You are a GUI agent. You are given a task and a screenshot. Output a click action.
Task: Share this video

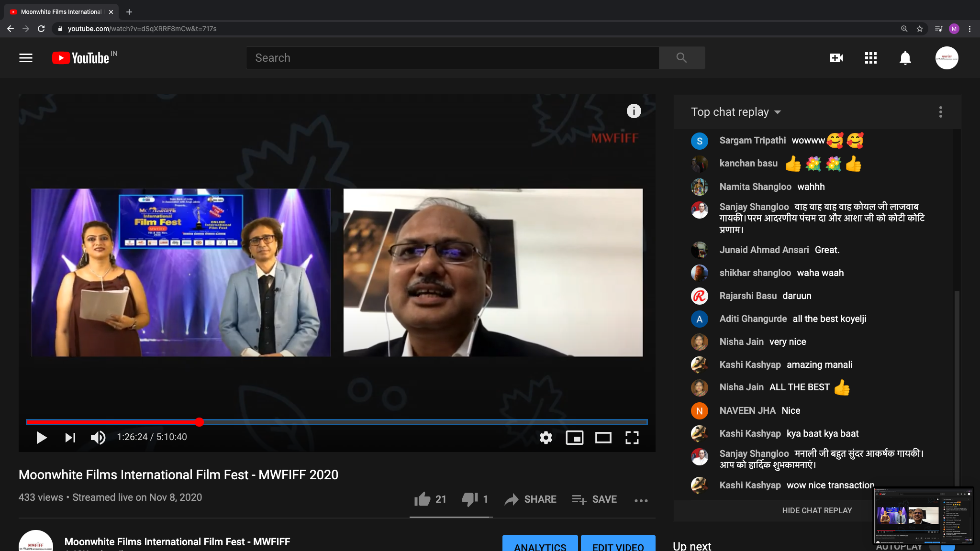530,499
